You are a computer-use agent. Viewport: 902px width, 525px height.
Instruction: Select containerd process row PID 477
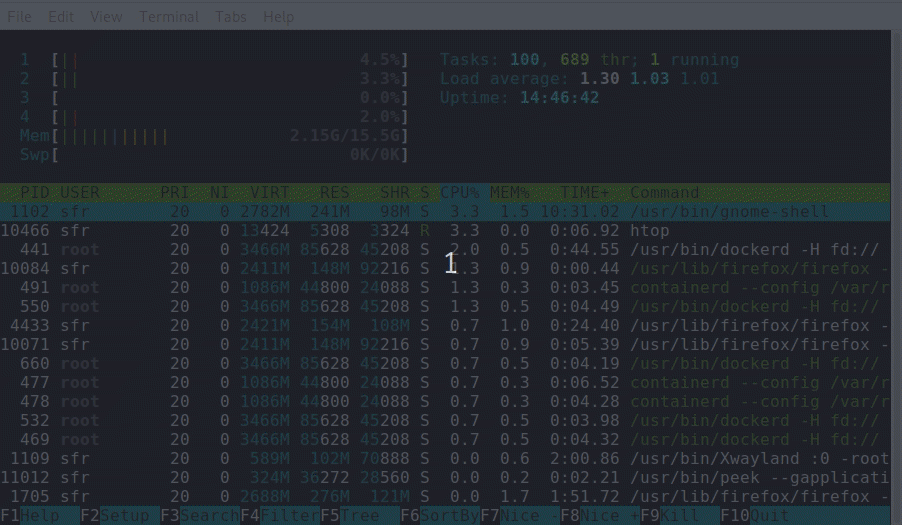coord(445,382)
